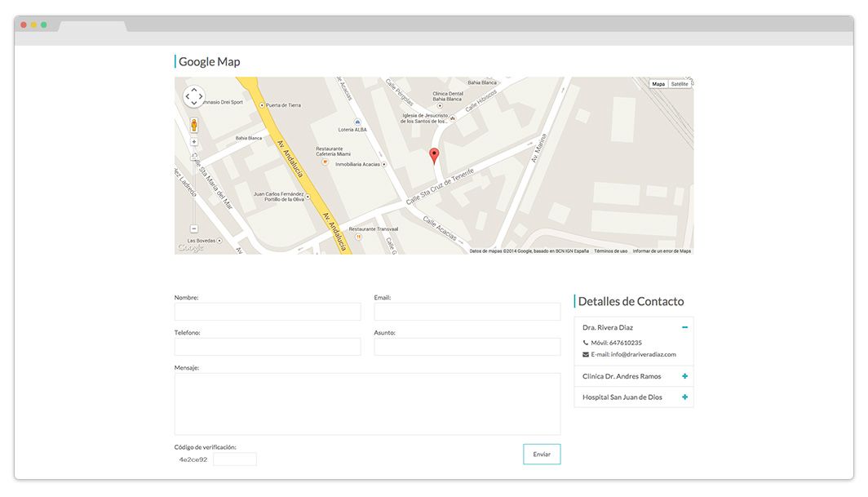Switch map view to Satélite
Viewport: 868px width, 497px height.
[680, 84]
